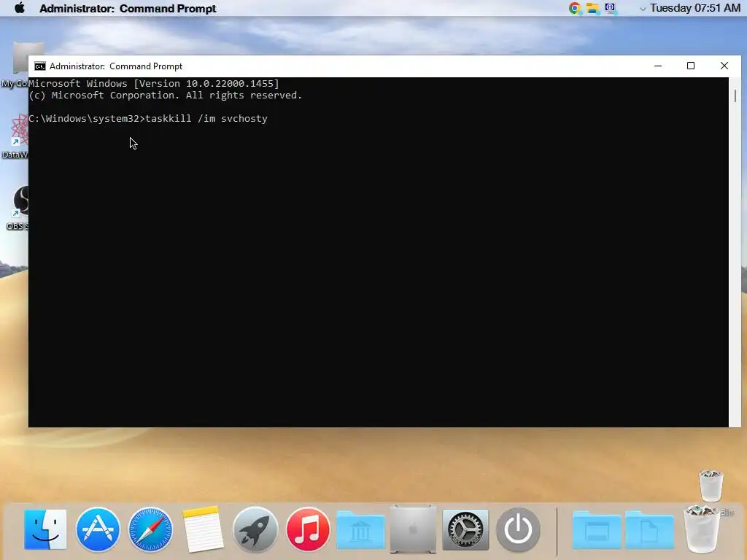The width and height of the screenshot is (747, 560).
Task: Open the Finder icon in the dock
Action: pos(45,529)
